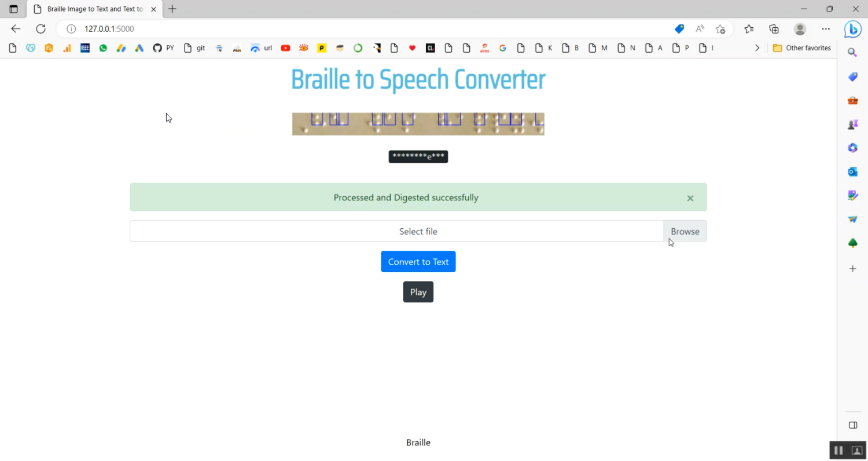Screen dimensions: 868x461
Task: Click the Convert to Text button
Action: click(418, 262)
